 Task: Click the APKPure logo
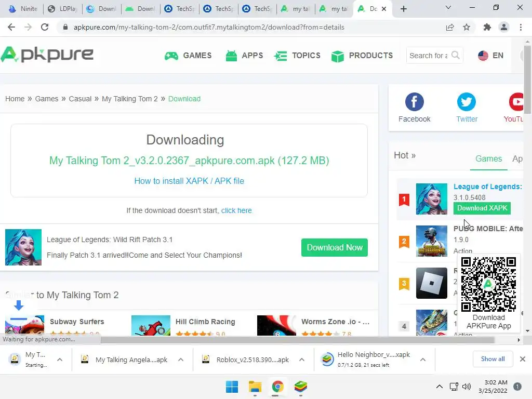47,55
